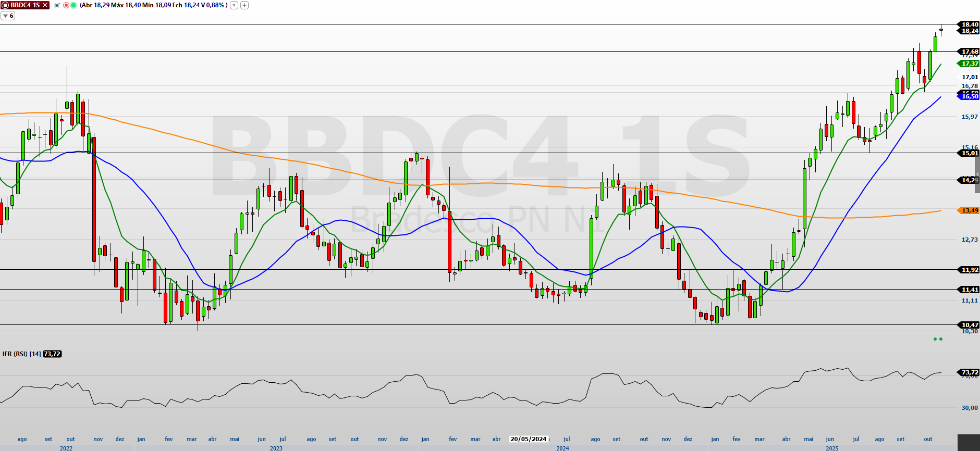Click the blue 16,50 moving average tag
This screenshot has height=451, width=980.
pos(969,96)
